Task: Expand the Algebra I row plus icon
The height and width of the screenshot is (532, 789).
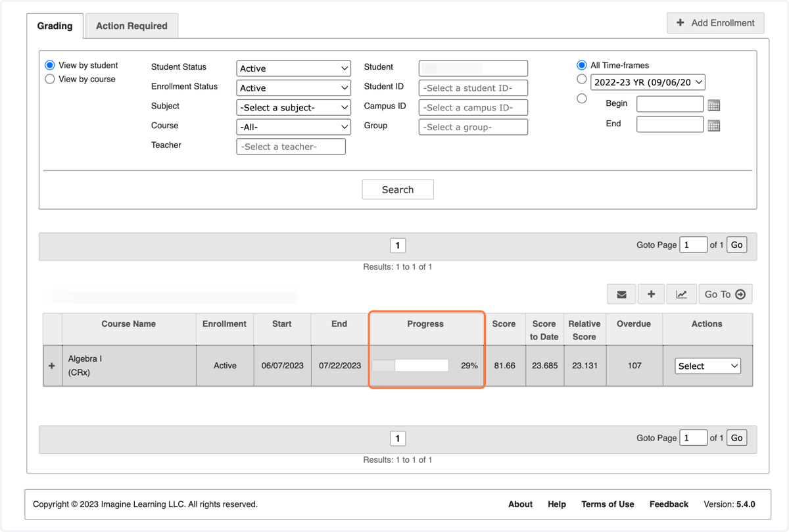Action: pyautogui.click(x=52, y=366)
